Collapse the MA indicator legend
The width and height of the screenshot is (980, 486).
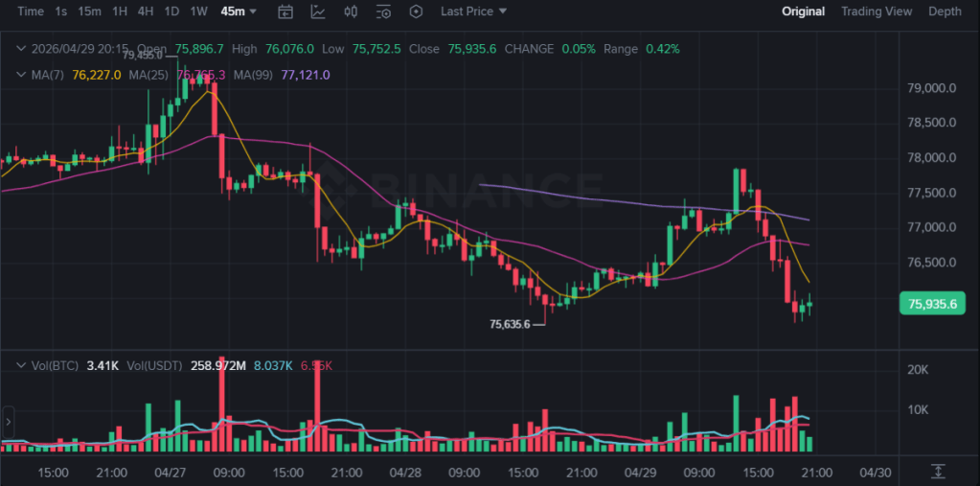(21, 75)
